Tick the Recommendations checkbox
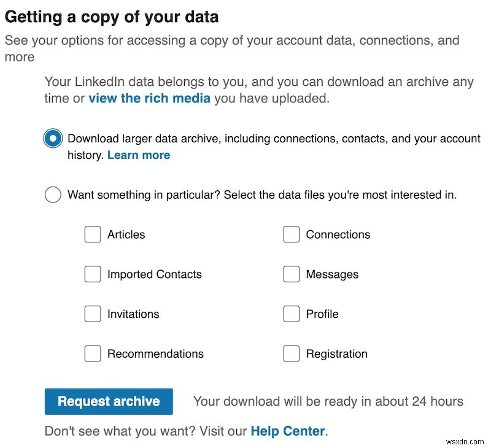Screen dimensions: 491x448 [93, 354]
